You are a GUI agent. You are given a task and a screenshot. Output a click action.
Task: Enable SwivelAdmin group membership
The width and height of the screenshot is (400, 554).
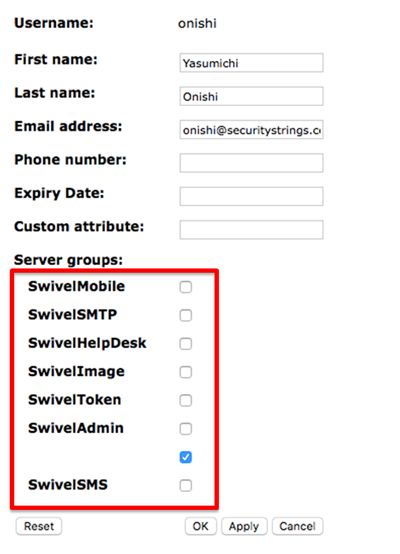click(186, 429)
